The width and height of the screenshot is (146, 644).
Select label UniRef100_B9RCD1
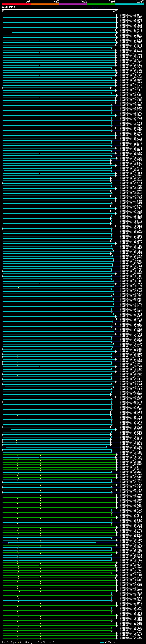pos(131,100)
